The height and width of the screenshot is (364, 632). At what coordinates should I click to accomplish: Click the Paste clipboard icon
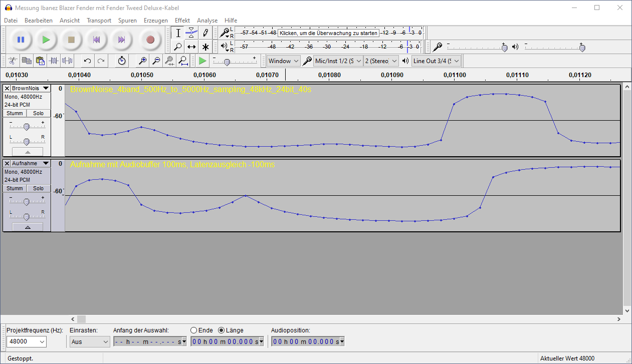[41, 61]
